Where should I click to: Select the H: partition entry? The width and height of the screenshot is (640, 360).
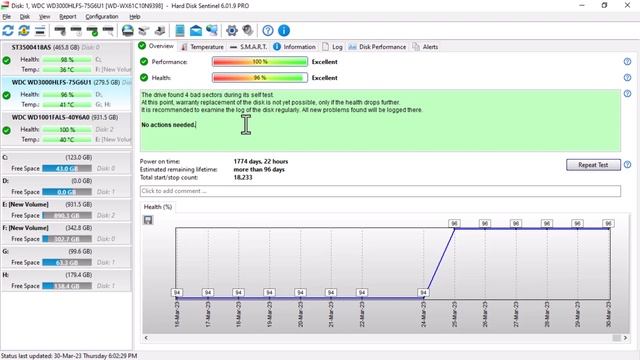click(x=66, y=280)
